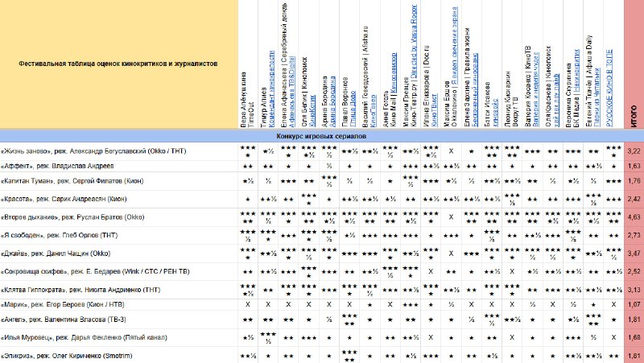Select the 1,63 total for «Аффект»
The height and width of the screenshot is (363, 644).
tap(634, 166)
